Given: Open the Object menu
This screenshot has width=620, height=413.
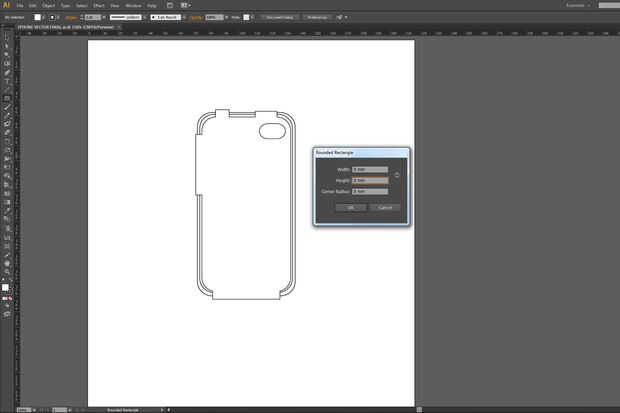Looking at the screenshot, I should tap(48, 5).
